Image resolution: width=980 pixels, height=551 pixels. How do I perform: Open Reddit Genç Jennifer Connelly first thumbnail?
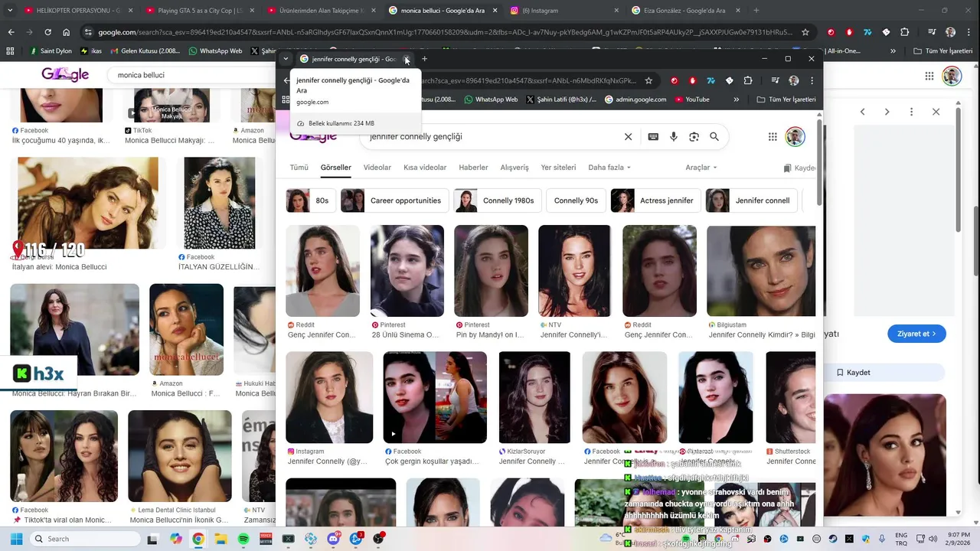click(322, 271)
